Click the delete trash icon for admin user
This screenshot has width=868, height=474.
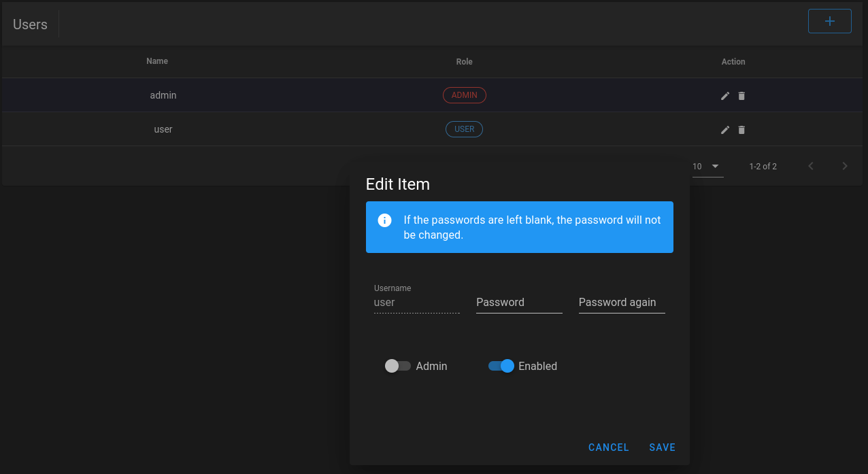pos(741,96)
